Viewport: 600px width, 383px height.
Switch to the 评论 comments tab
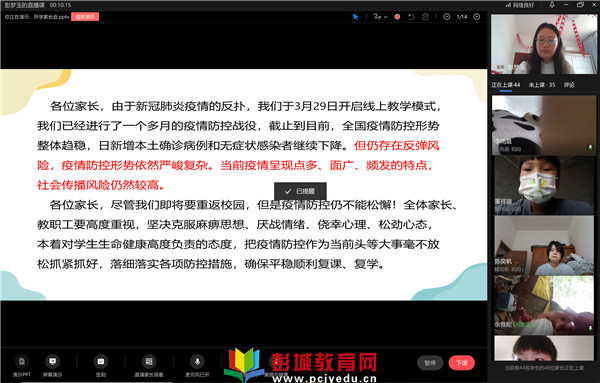pos(569,85)
